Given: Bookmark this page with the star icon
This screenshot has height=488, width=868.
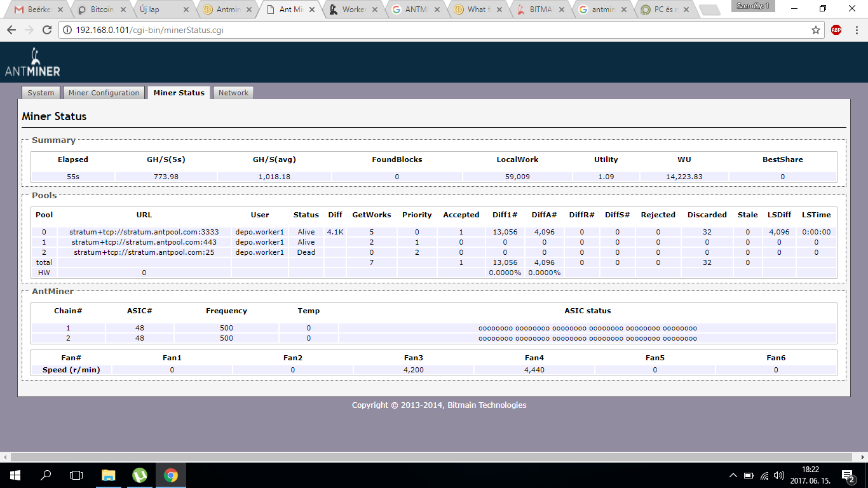Looking at the screenshot, I should point(816,30).
